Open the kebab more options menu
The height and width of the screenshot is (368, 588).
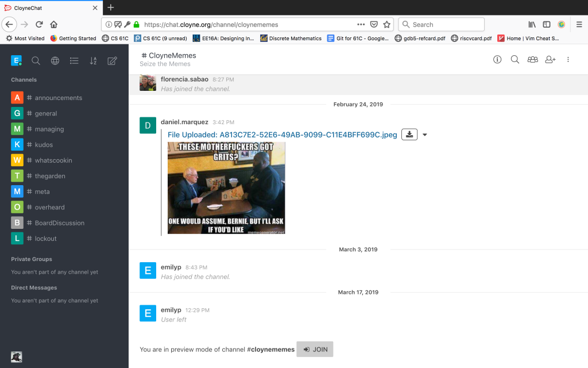point(568,59)
